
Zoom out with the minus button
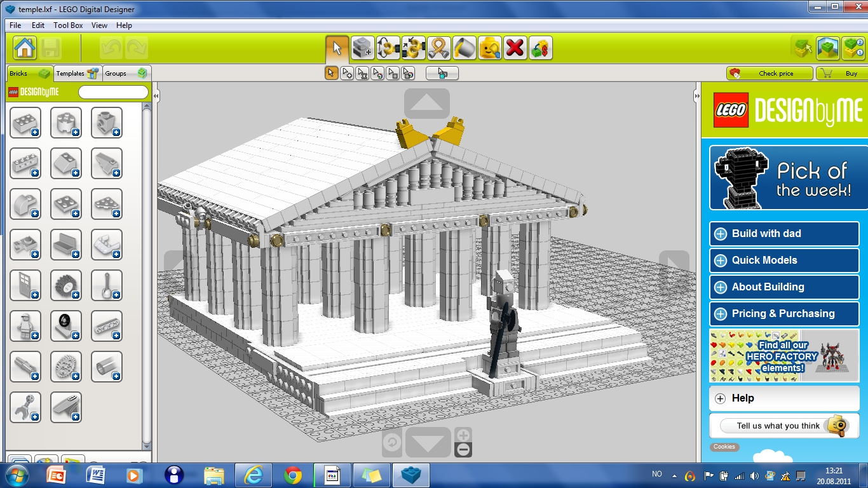[x=464, y=450]
